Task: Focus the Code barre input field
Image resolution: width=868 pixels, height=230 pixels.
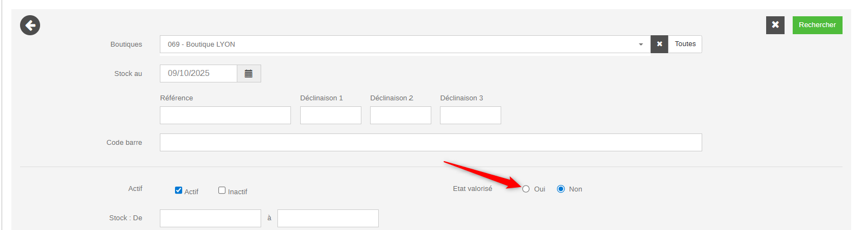Action: coord(431,143)
